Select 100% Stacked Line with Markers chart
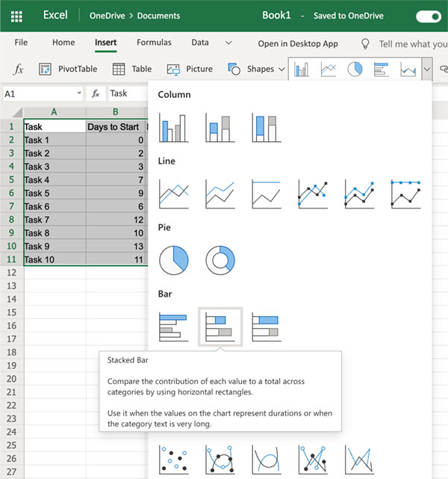The width and height of the screenshot is (448, 479). (x=405, y=194)
